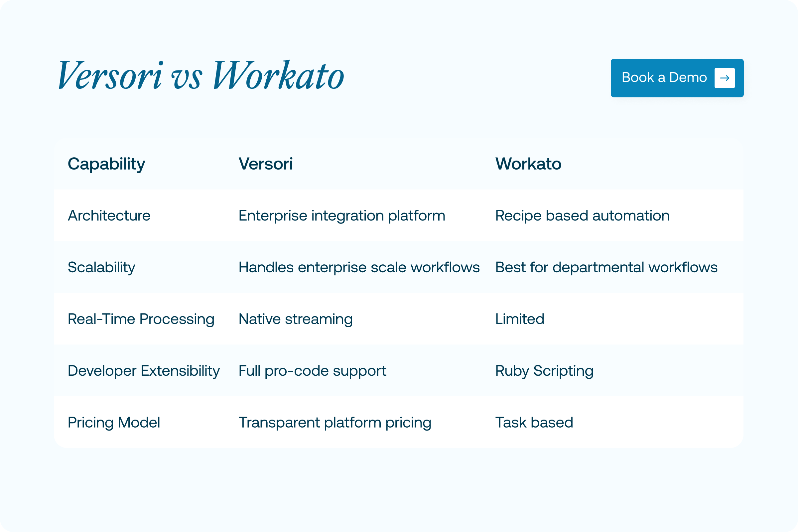Click the Ruby Scripting cell
Viewport: 798px width, 532px height.
coord(544,371)
